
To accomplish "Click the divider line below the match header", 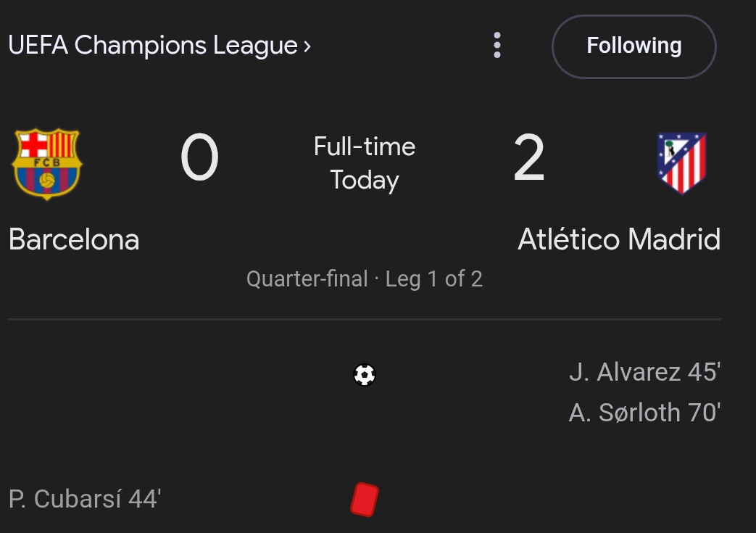I will pyautogui.click(x=365, y=319).
